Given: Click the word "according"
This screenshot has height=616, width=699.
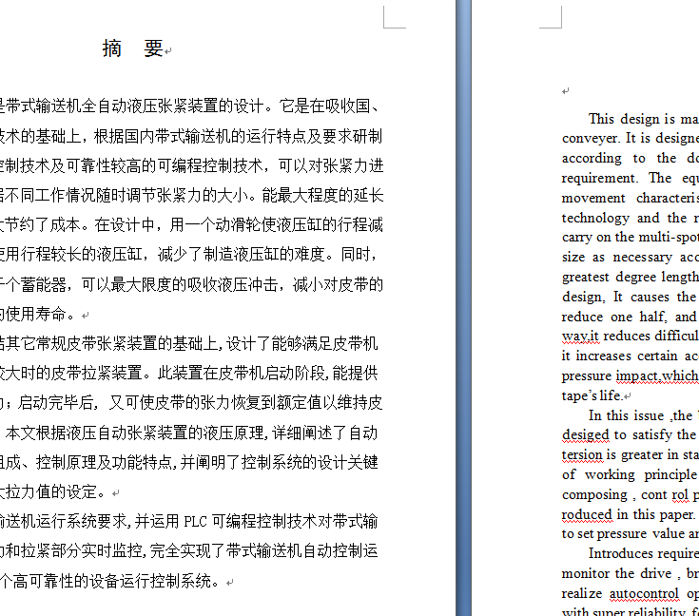Looking at the screenshot, I should (592, 159).
